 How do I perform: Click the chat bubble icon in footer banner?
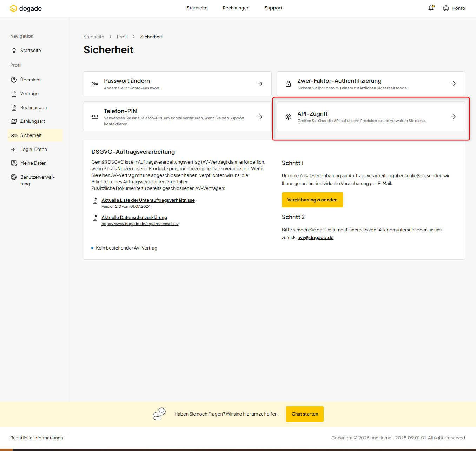click(159, 414)
